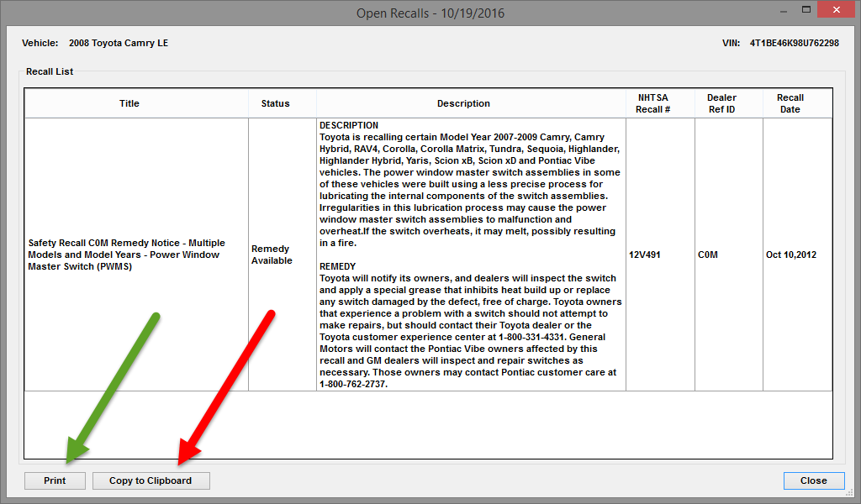
Task: Click the Recall List group label
Action: 50,71
